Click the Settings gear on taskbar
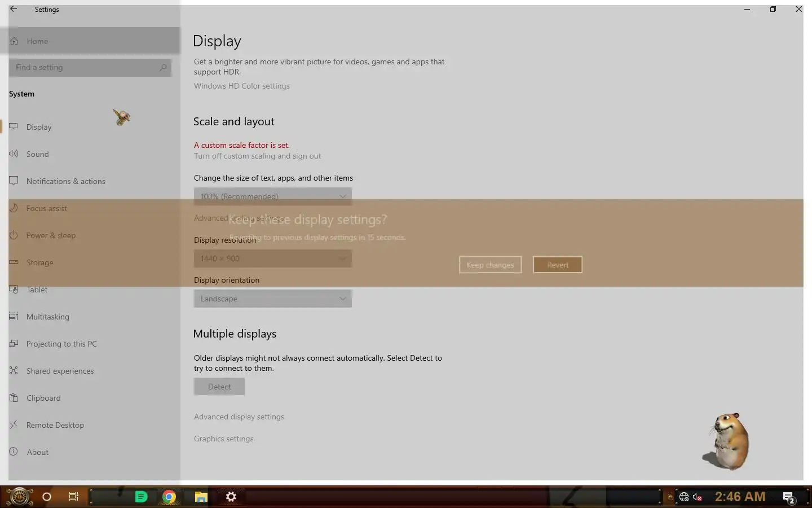 pos(231,497)
